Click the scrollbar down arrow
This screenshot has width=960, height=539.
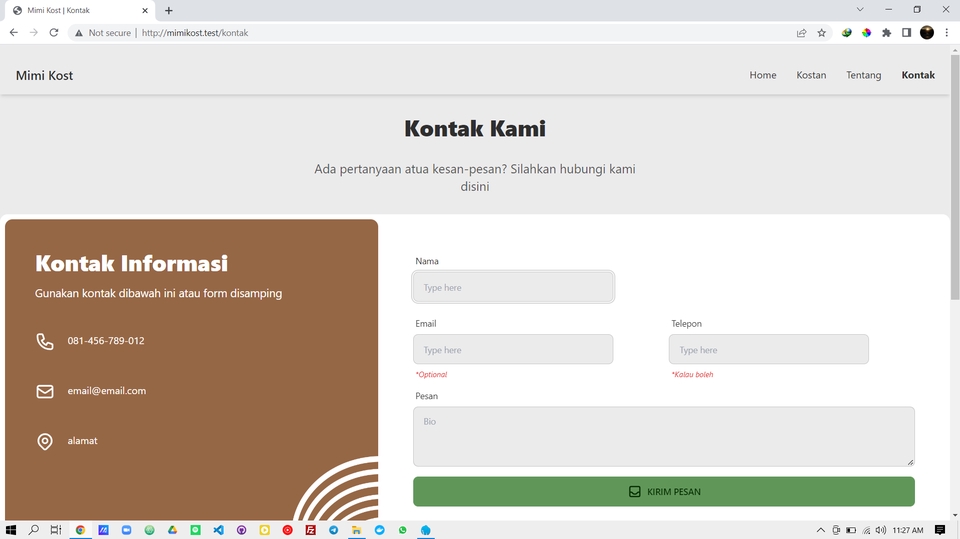[x=954, y=516]
